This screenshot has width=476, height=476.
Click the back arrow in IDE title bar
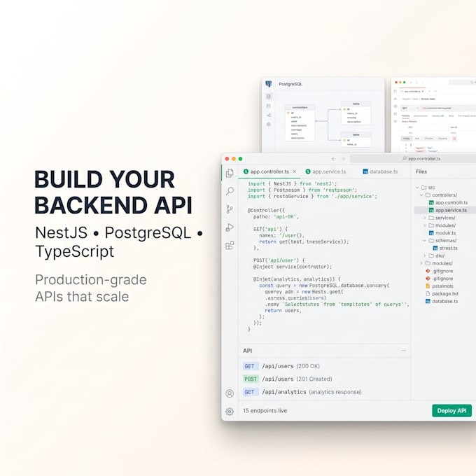334,159
